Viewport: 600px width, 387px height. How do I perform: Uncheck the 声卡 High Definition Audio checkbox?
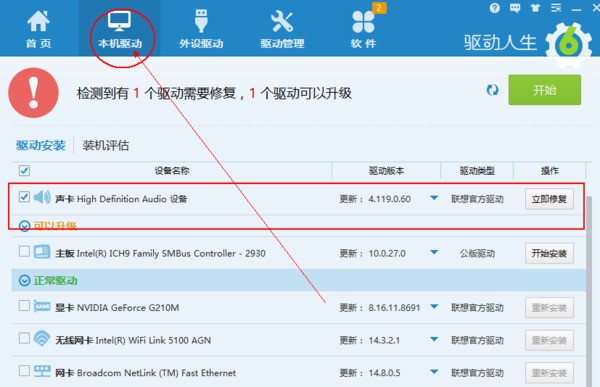[x=24, y=197]
